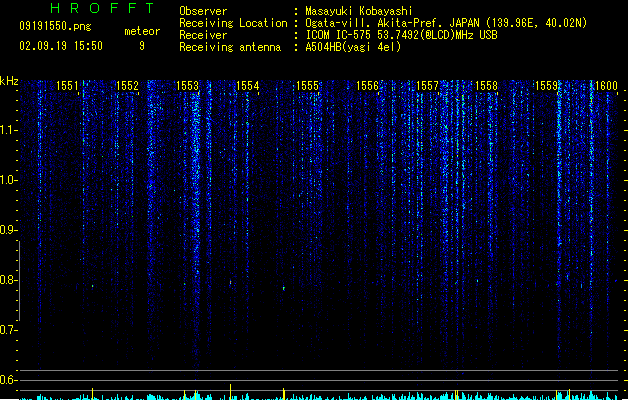Select the A504HB(yagi 4el) antenna text
This screenshot has width=629, height=400.
[353, 47]
